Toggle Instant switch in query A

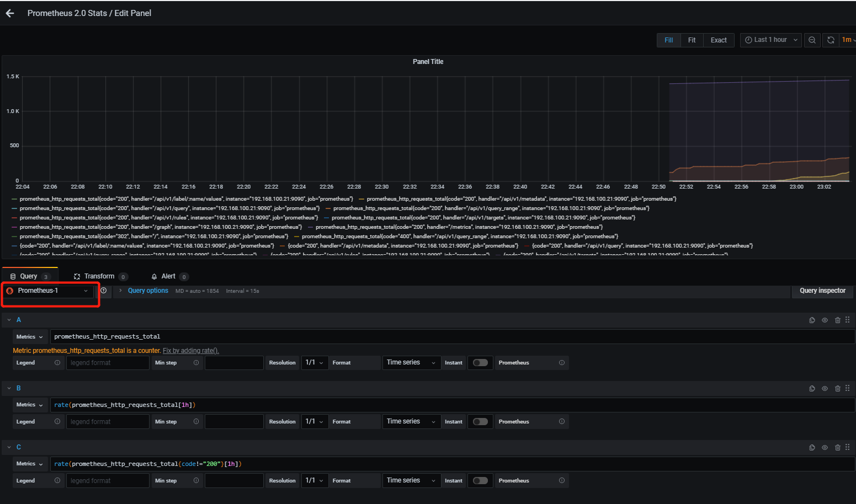(480, 363)
